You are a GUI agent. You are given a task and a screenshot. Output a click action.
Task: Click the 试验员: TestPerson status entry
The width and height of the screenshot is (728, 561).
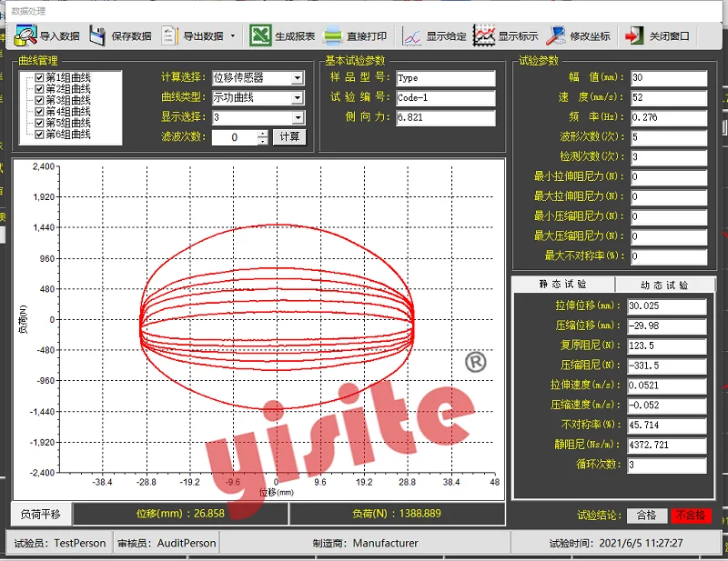[x=60, y=544]
